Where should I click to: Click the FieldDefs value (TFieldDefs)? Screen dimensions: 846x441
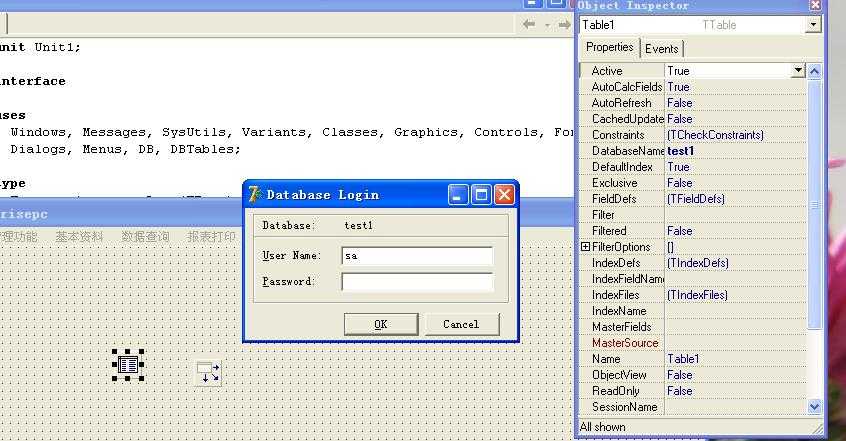click(x=695, y=199)
